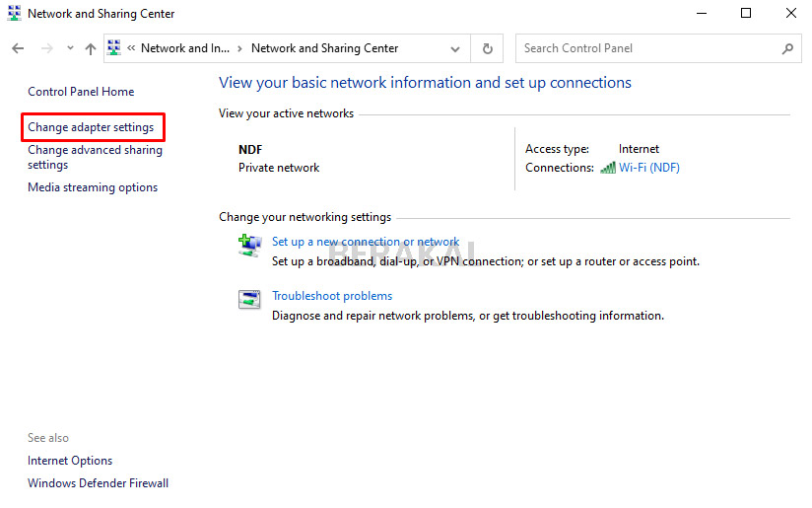
Task: Click the new connection setup icon
Action: pos(249,245)
